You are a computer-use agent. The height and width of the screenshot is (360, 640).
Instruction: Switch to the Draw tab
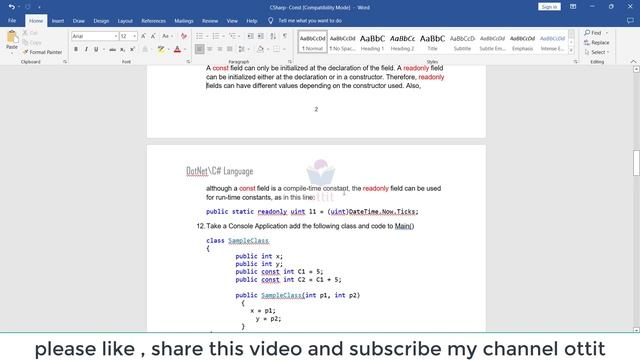[x=79, y=21]
